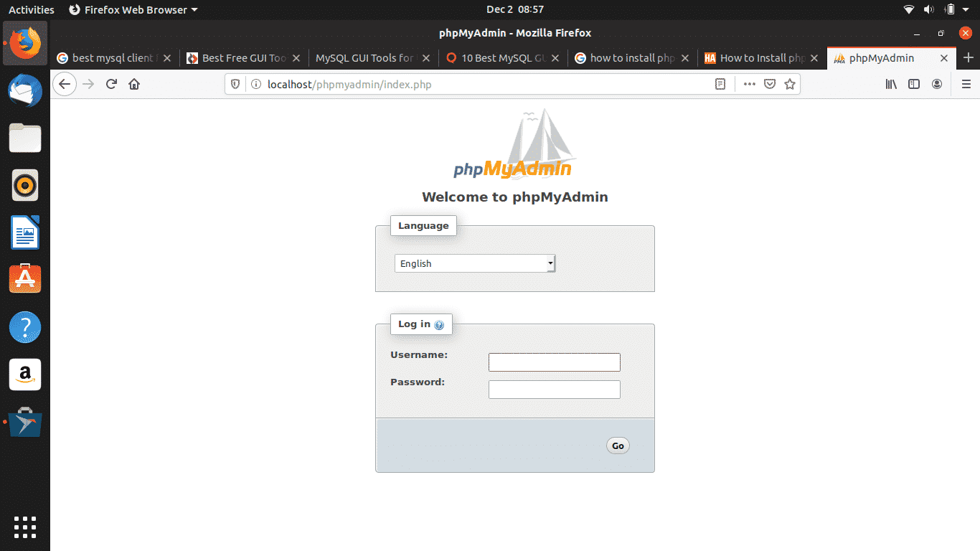Click the Home button in Firefox
Image resolution: width=980 pixels, height=551 pixels.
(x=133, y=84)
